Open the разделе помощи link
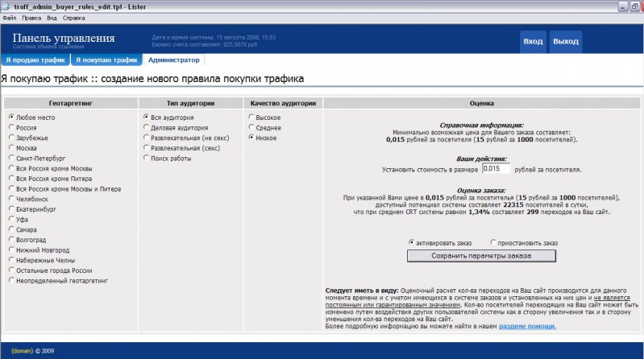 pyautogui.click(x=527, y=326)
